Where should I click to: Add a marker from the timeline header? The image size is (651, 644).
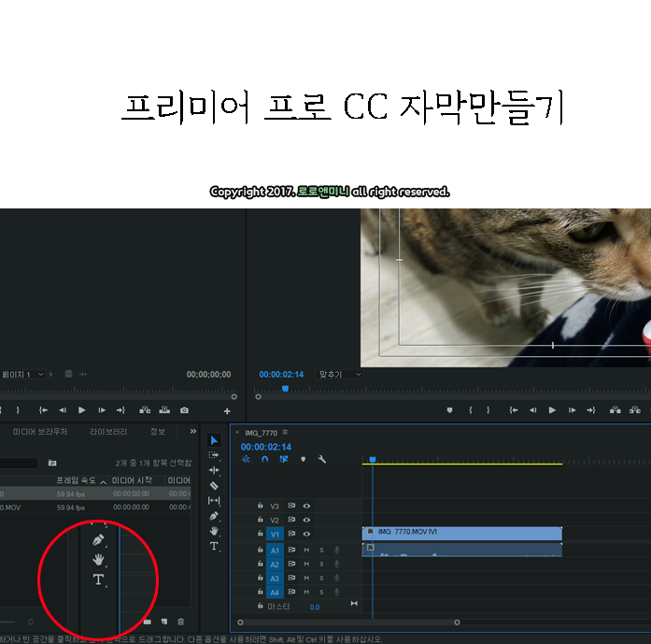pos(303,459)
